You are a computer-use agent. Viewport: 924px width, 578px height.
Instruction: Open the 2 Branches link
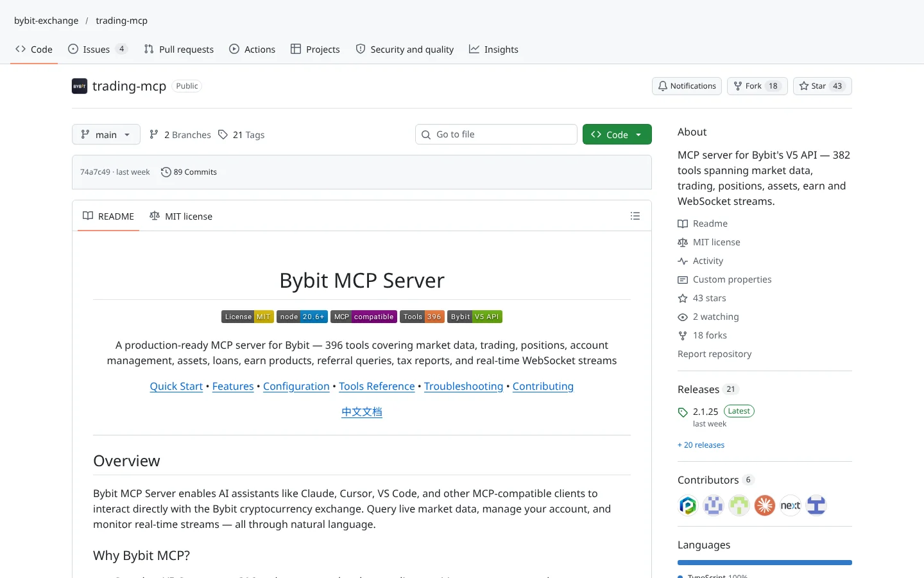pos(180,135)
